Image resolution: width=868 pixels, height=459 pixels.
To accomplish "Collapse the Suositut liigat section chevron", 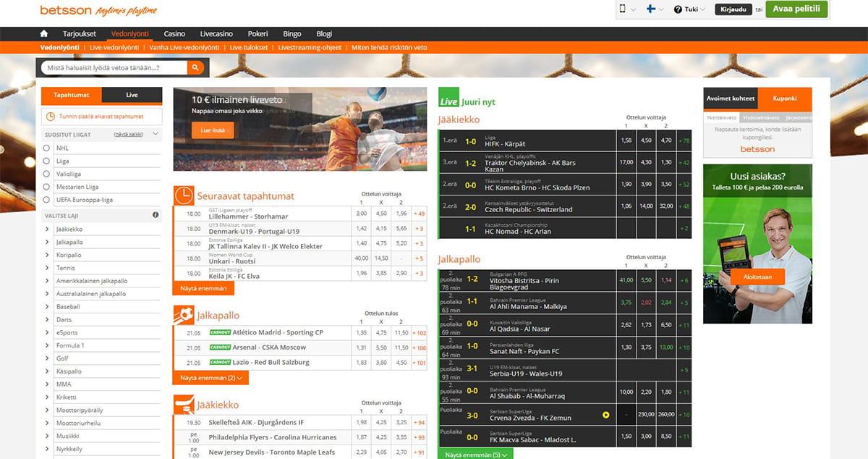I will (x=157, y=135).
